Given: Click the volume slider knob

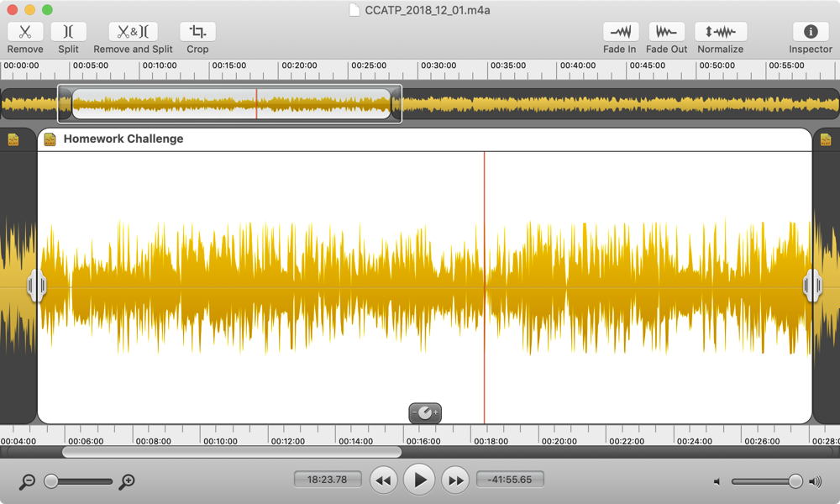Looking at the screenshot, I should [x=795, y=481].
